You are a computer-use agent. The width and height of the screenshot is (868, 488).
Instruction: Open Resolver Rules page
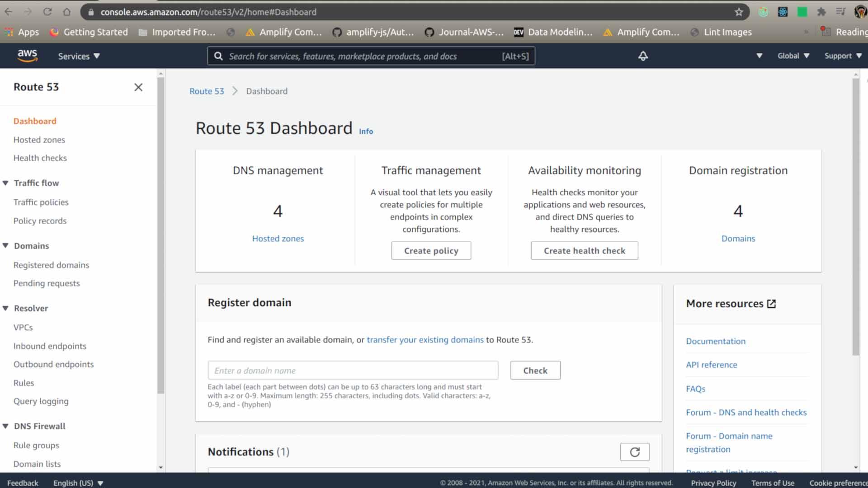(x=24, y=383)
